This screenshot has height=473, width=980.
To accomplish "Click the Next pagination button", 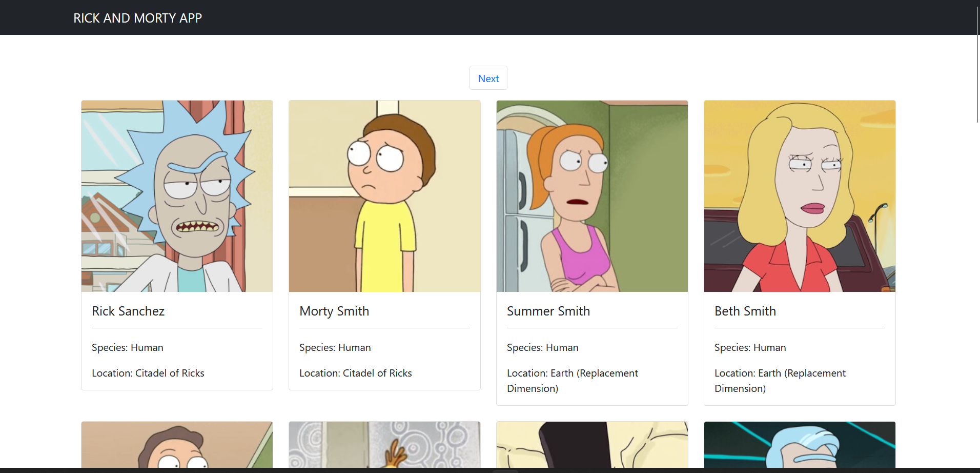I will (x=488, y=78).
